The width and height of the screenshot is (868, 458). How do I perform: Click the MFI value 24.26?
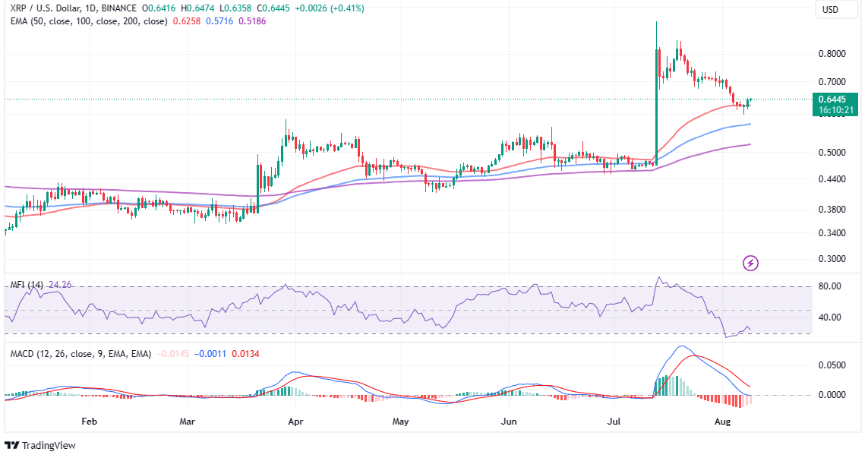60,285
